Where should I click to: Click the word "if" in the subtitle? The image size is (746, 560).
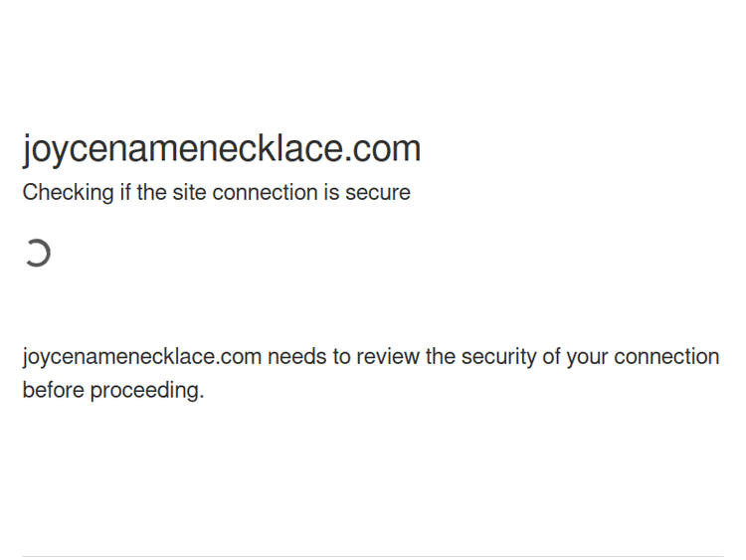(125, 193)
